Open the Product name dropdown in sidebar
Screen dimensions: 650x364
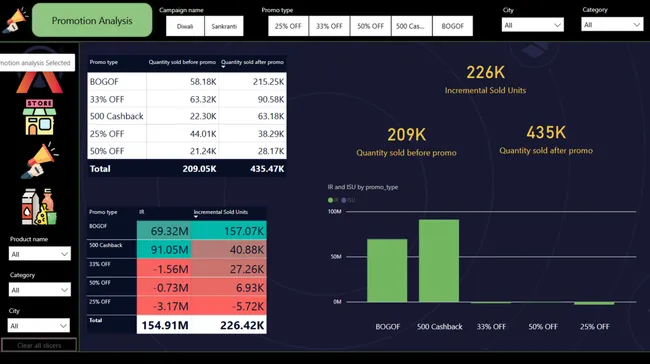click(39, 254)
